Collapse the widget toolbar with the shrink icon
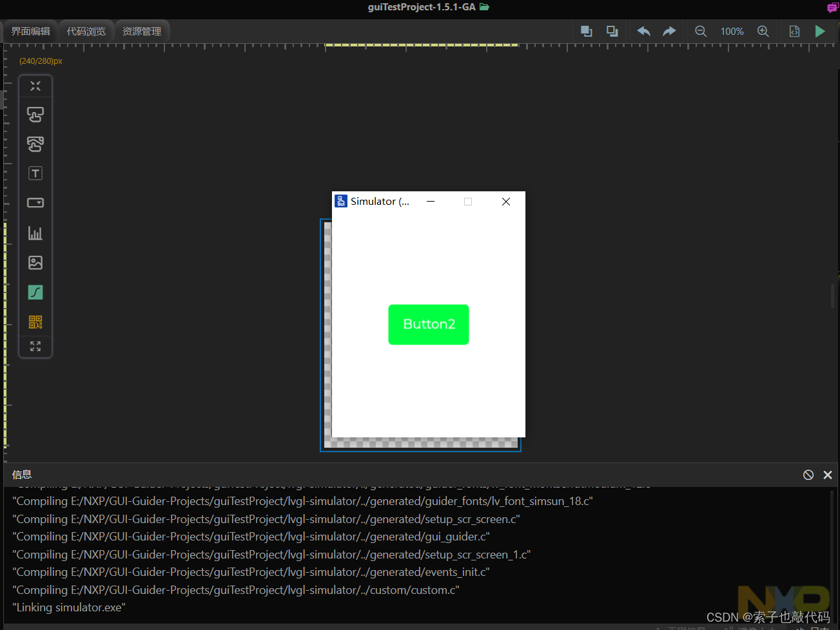840x630 pixels. (x=35, y=86)
